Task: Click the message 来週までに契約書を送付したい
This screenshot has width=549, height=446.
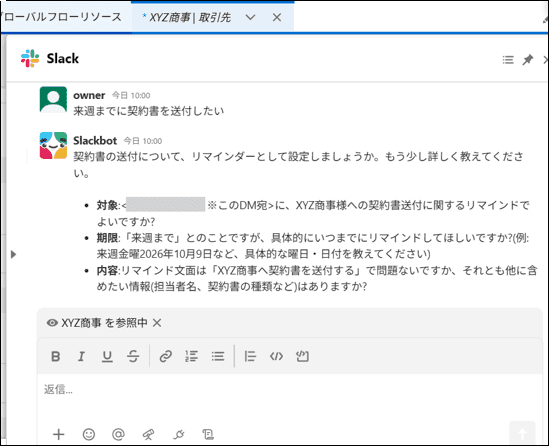Action: pos(148,111)
